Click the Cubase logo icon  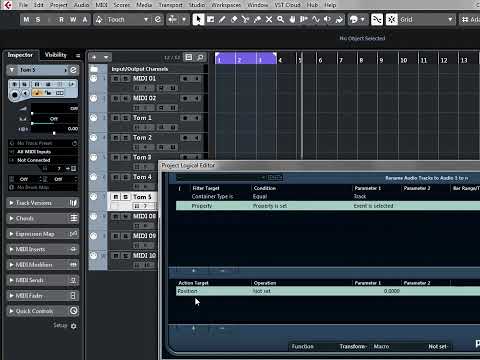tap(7, 5)
